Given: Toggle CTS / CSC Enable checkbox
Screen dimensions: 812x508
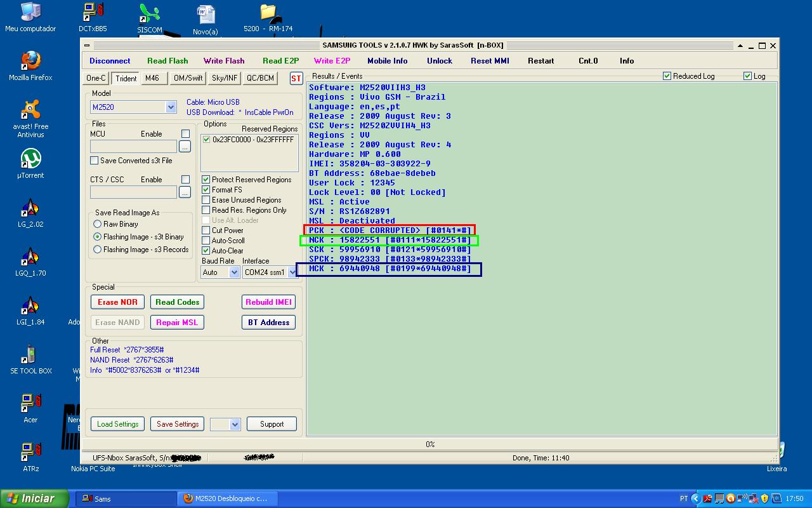Looking at the screenshot, I should point(185,180).
